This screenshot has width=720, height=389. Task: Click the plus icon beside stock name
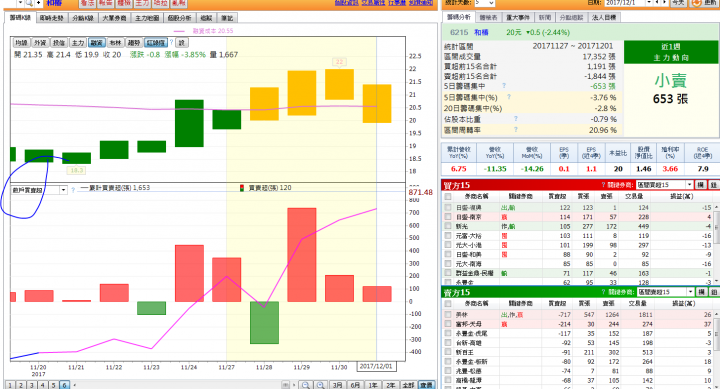tap(39, 3)
